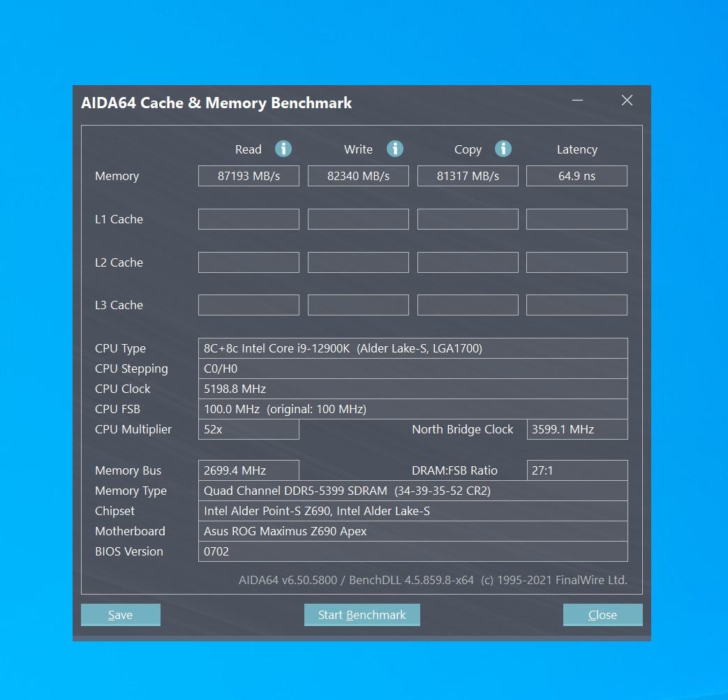Click the Read column header label
The height and width of the screenshot is (700, 728).
point(248,149)
